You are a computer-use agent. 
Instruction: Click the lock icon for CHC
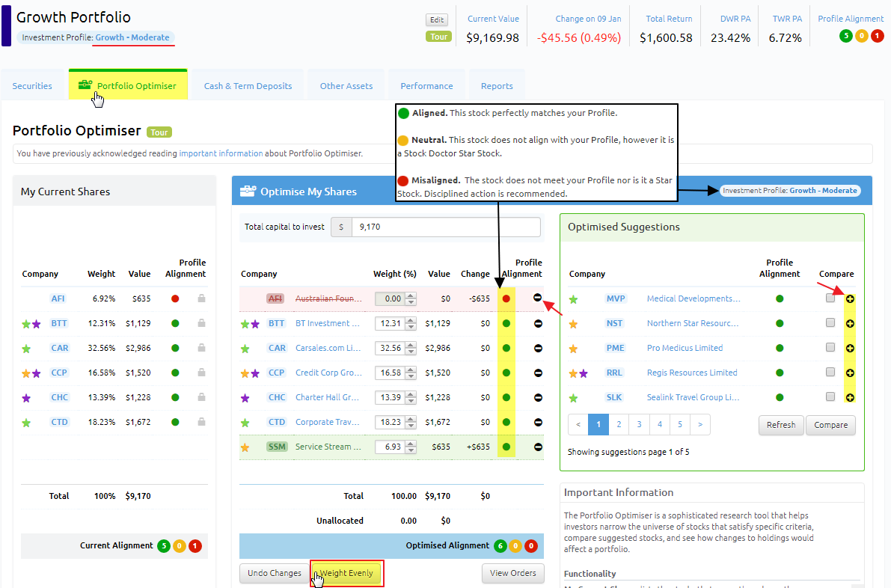tap(201, 397)
